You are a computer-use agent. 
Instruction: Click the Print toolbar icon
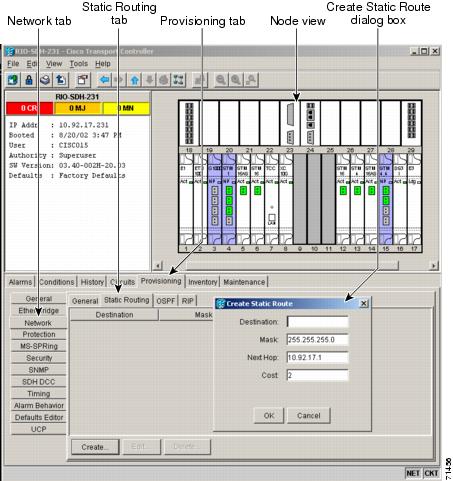[x=45, y=80]
